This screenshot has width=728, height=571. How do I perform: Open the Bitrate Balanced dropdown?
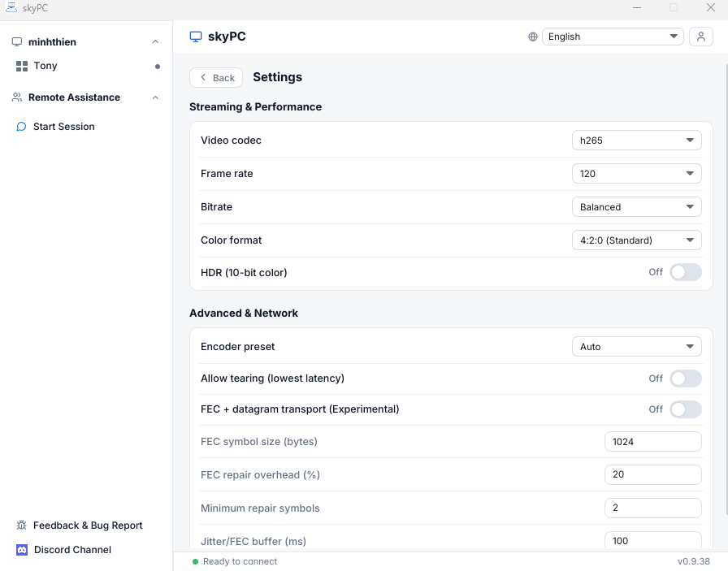[636, 207]
